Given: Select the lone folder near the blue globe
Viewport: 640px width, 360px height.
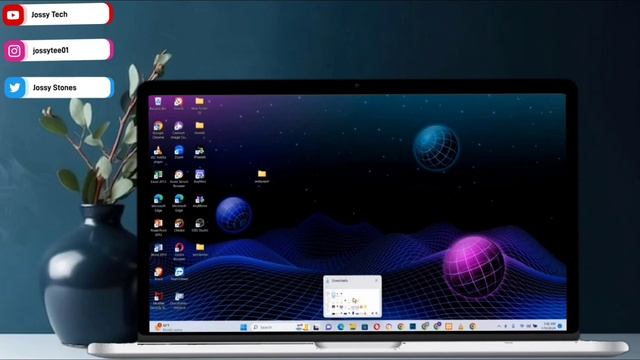Looking at the screenshot, I should 262,176.
